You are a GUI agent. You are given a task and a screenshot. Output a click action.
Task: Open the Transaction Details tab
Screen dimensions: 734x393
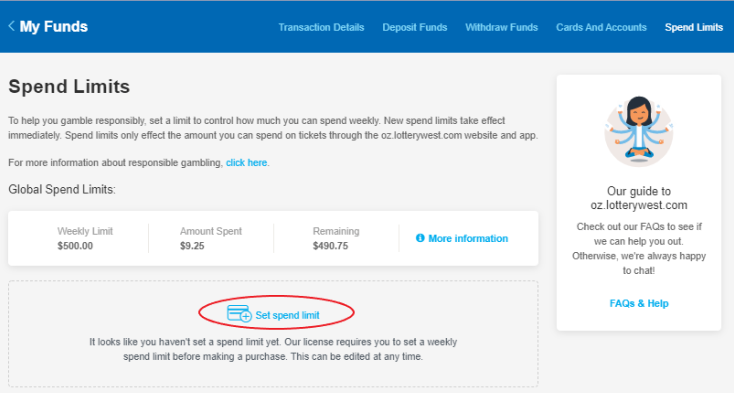point(321,27)
